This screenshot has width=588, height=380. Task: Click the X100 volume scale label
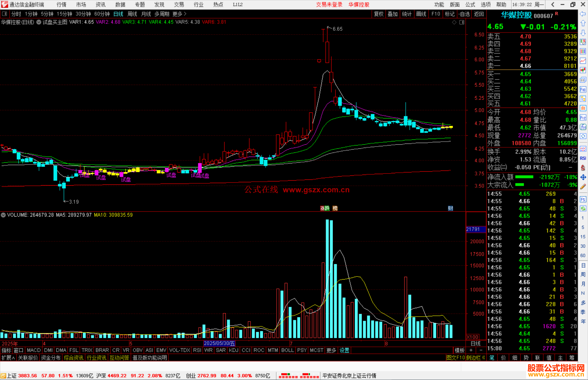tap(473, 337)
